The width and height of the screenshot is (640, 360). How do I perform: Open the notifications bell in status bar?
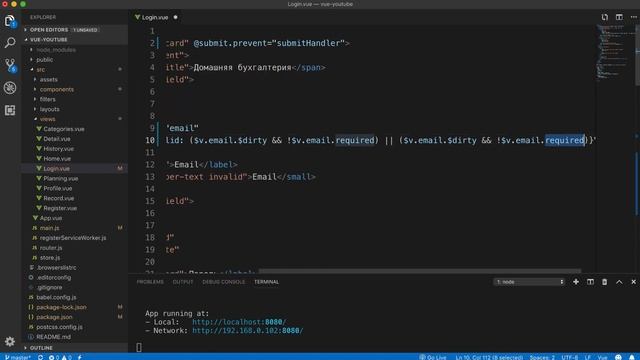pyautogui.click(x=632, y=357)
